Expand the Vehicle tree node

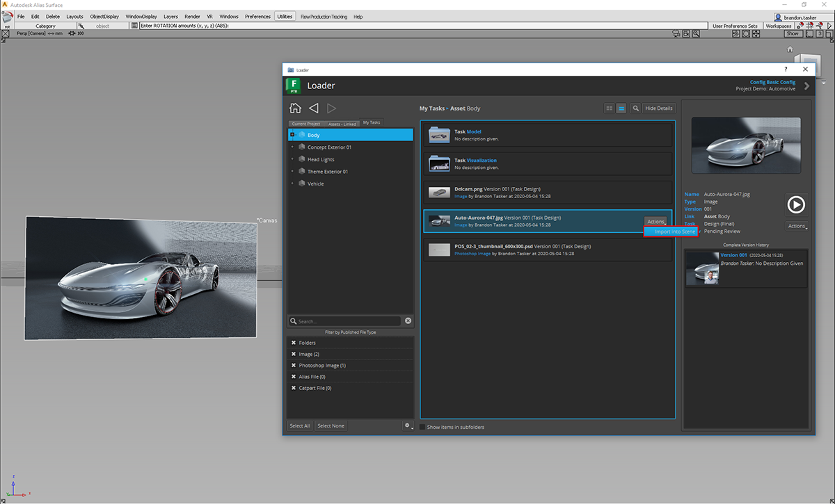[x=293, y=184]
